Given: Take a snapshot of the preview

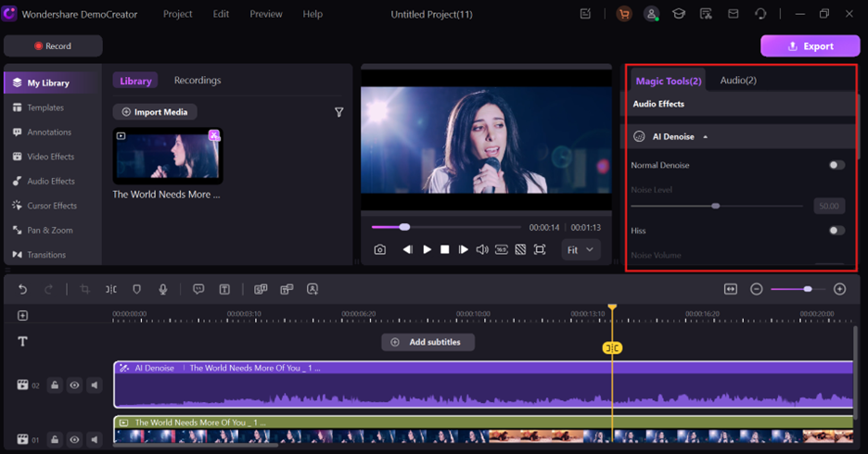Looking at the screenshot, I should (380, 249).
